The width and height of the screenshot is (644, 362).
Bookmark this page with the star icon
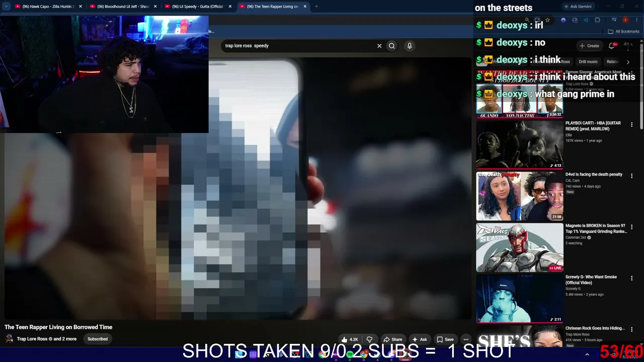coord(547,20)
